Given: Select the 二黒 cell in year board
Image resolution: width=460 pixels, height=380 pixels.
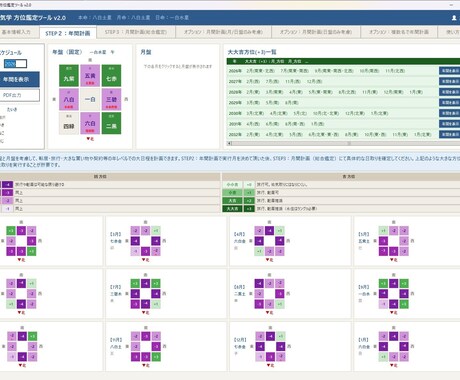Looking at the screenshot, I should (x=111, y=123).
